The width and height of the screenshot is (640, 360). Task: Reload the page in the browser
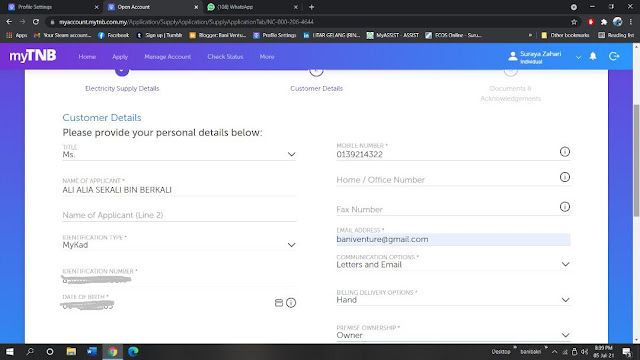[36, 22]
